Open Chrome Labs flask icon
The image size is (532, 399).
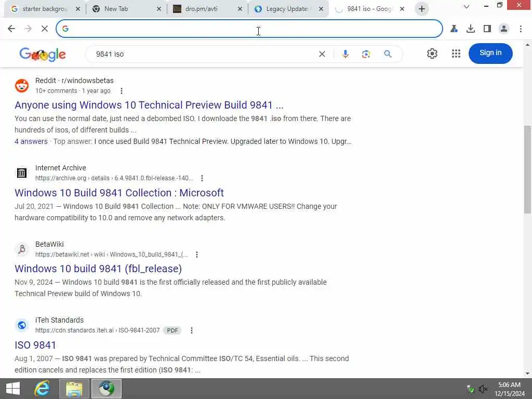pyautogui.click(x=454, y=29)
